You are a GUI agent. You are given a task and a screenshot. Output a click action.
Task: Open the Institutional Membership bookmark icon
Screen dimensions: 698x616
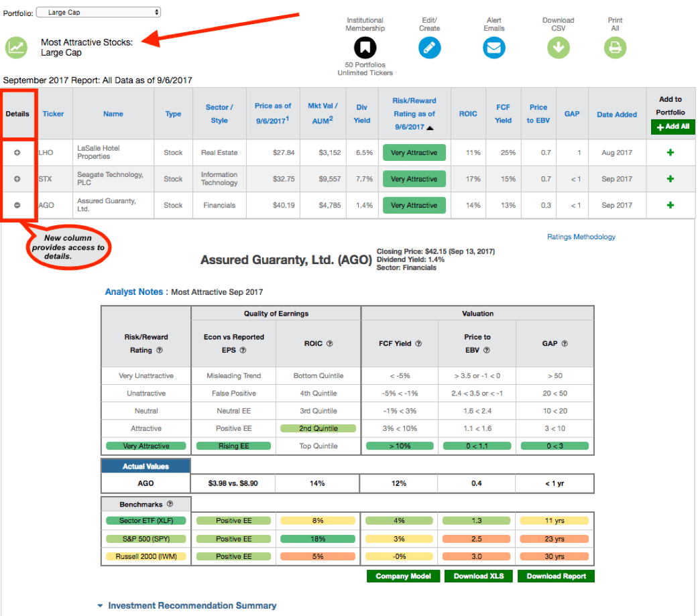[x=365, y=48]
